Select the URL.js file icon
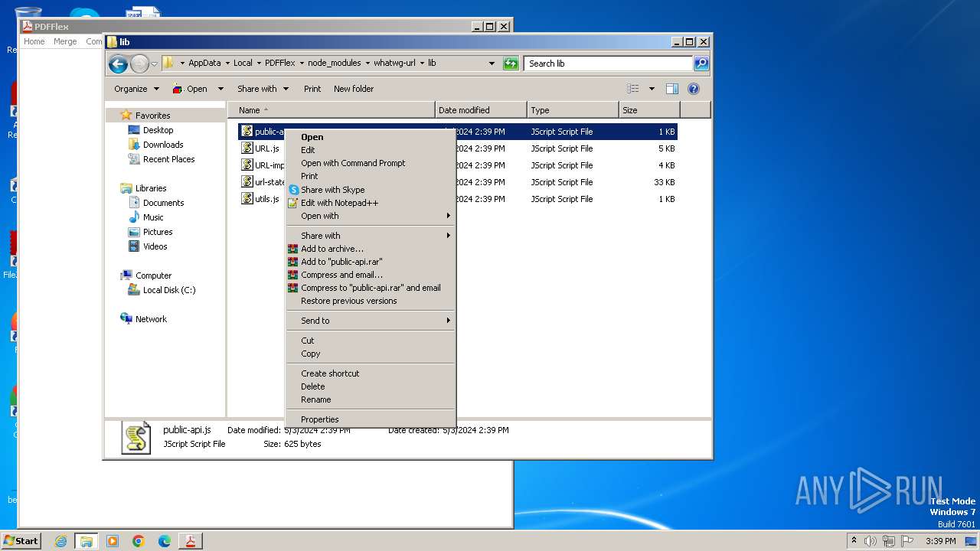Viewport: 980px width, 551px height. pyautogui.click(x=247, y=148)
